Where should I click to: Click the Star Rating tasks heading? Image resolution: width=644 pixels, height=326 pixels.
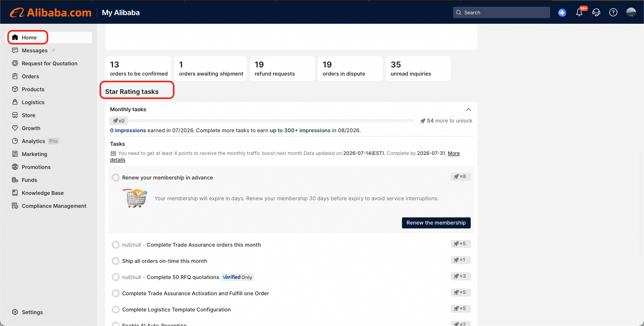(132, 92)
